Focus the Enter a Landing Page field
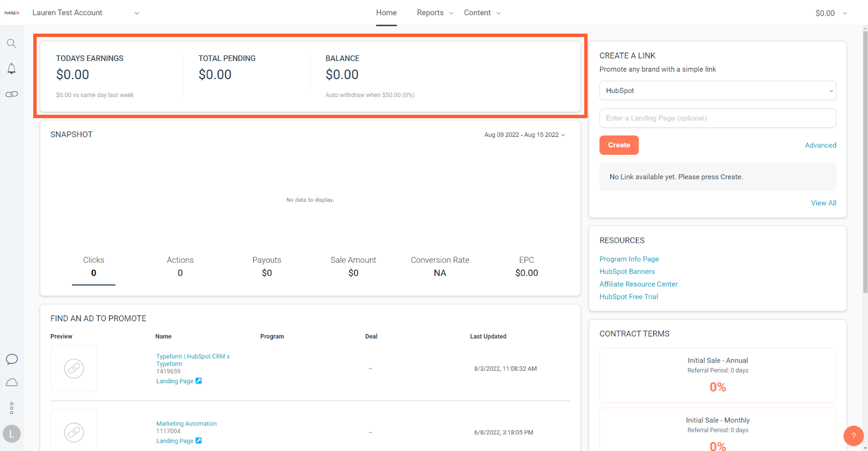868x451 pixels. coord(718,118)
